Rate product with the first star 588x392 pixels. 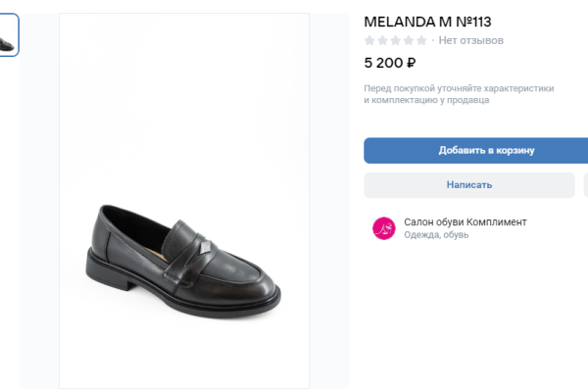tap(369, 41)
